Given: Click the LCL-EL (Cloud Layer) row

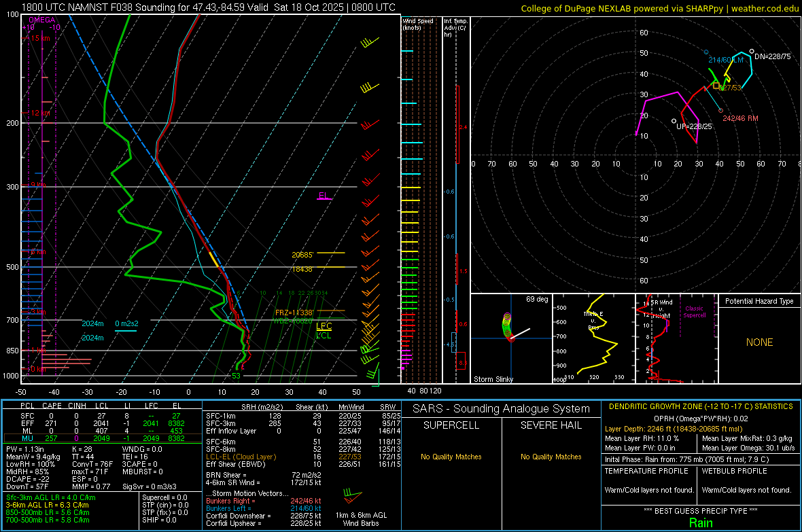Looking at the screenshot, I should tap(303, 457).
